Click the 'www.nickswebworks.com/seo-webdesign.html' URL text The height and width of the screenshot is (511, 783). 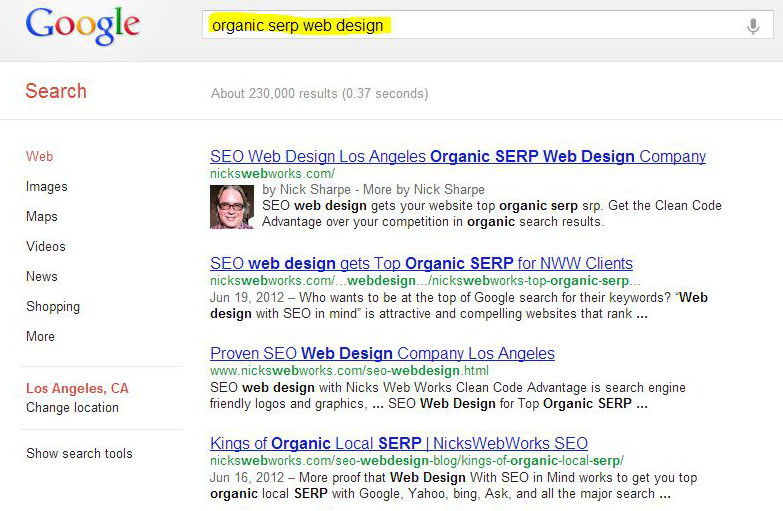click(x=350, y=371)
